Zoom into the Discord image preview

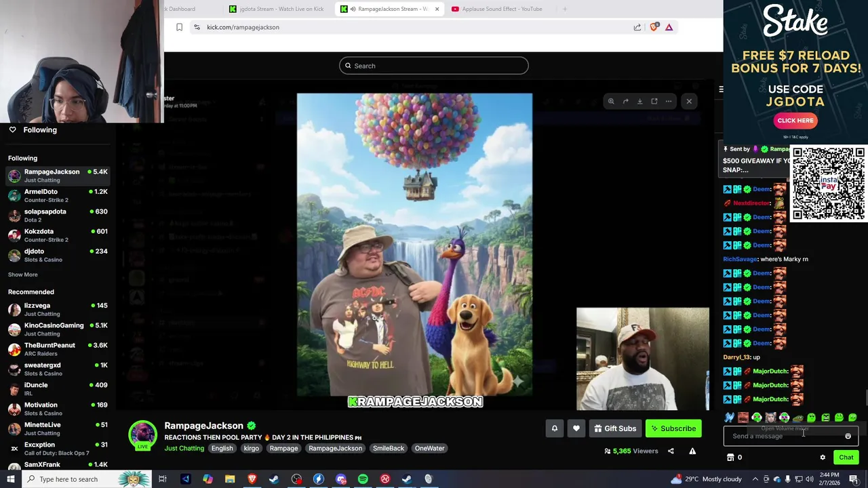(x=611, y=102)
